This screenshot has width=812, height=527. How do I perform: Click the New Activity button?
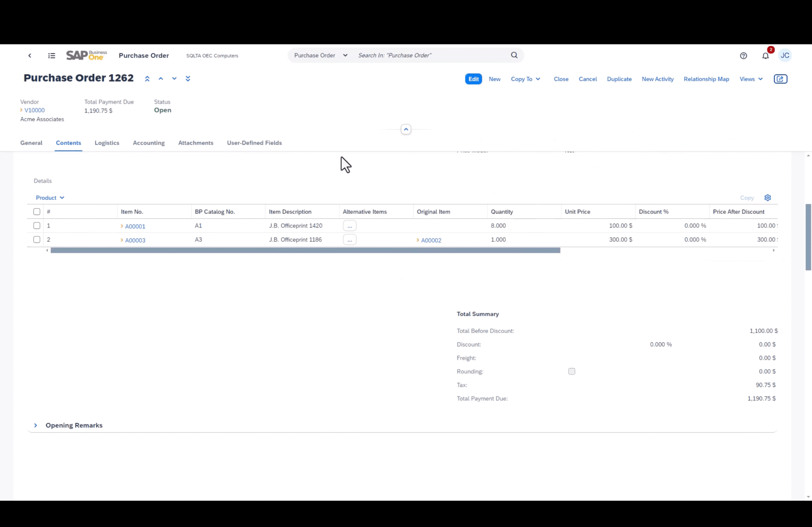(658, 79)
